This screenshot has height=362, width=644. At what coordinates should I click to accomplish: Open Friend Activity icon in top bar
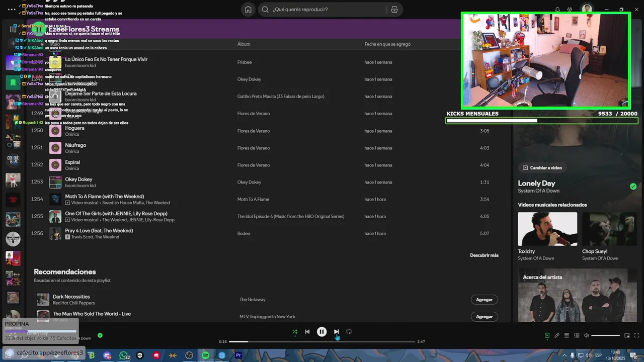[x=570, y=10]
